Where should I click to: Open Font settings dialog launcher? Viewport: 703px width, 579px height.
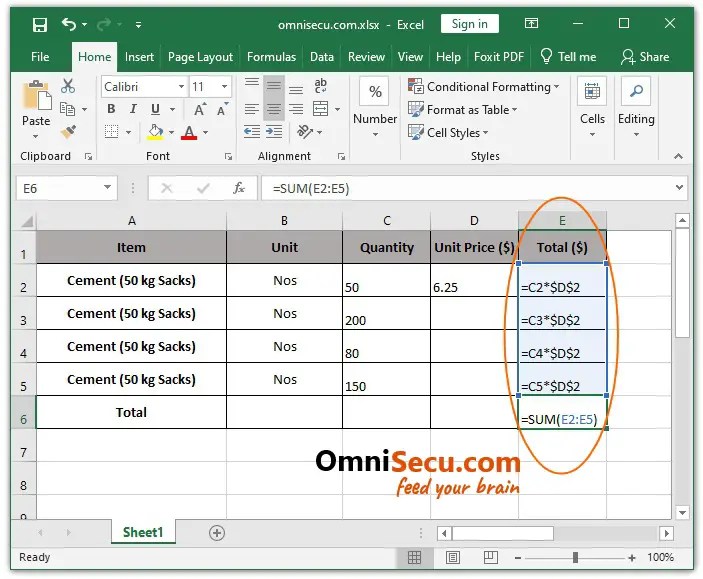click(229, 157)
